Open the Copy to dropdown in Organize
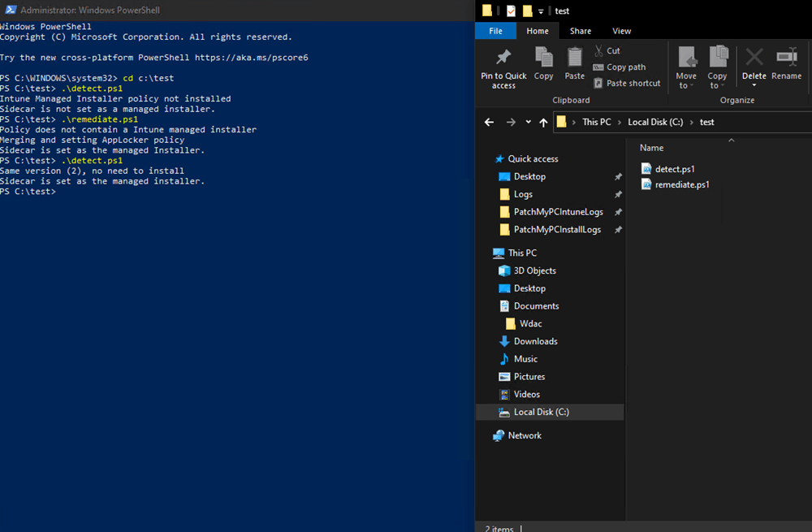812x532 pixels. [x=717, y=68]
